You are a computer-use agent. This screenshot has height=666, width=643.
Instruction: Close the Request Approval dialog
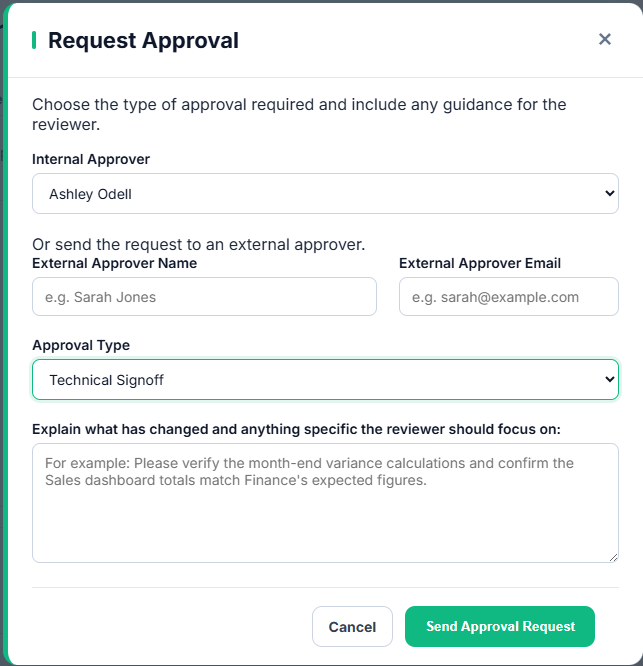pos(605,40)
